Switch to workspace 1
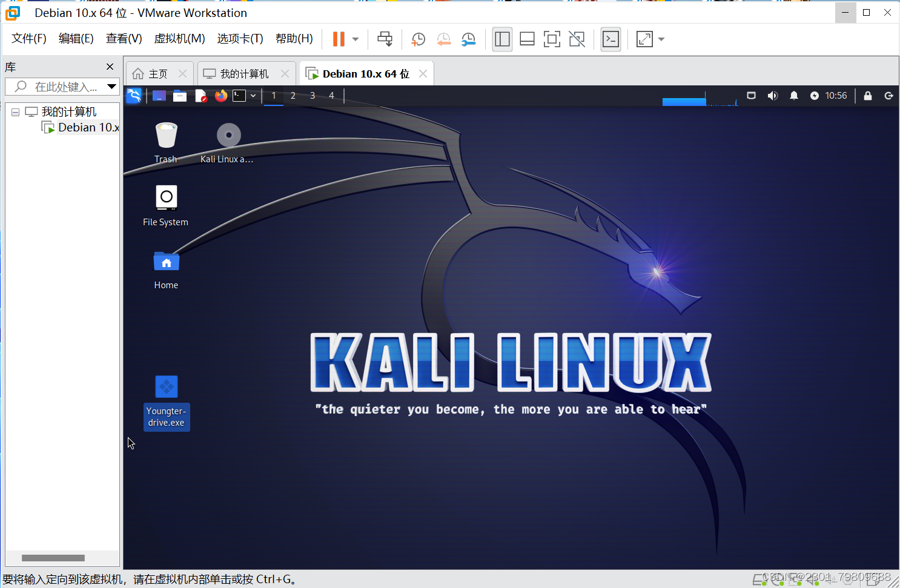This screenshot has width=900, height=588. pos(274,96)
